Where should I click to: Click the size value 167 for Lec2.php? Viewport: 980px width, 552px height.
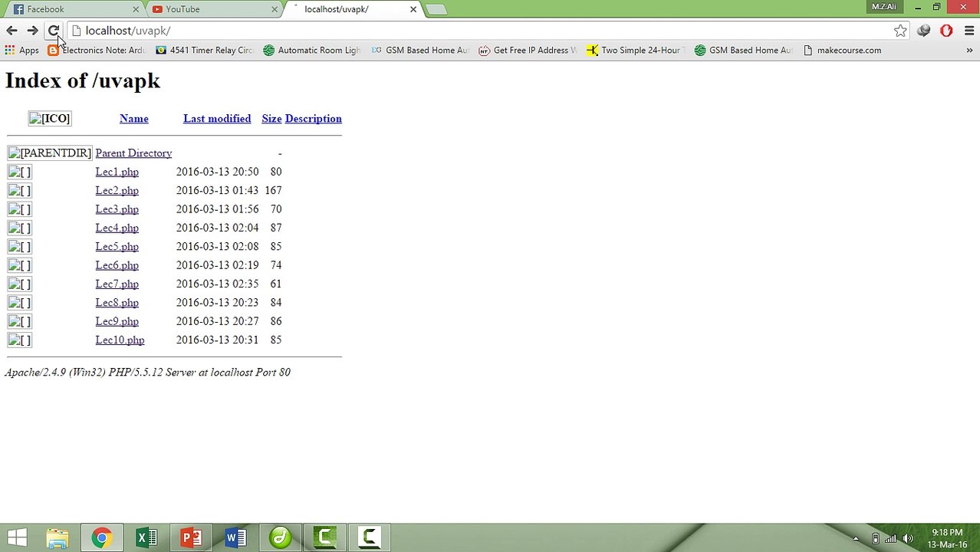273,191
